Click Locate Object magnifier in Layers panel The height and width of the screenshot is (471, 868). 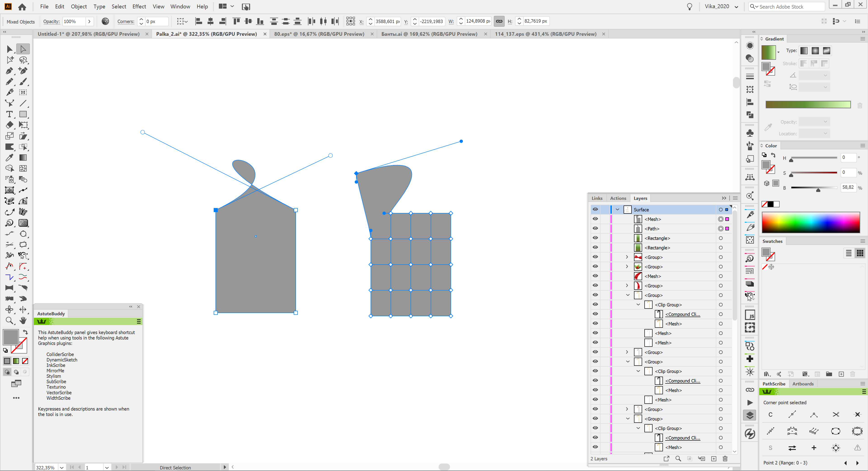point(678,459)
